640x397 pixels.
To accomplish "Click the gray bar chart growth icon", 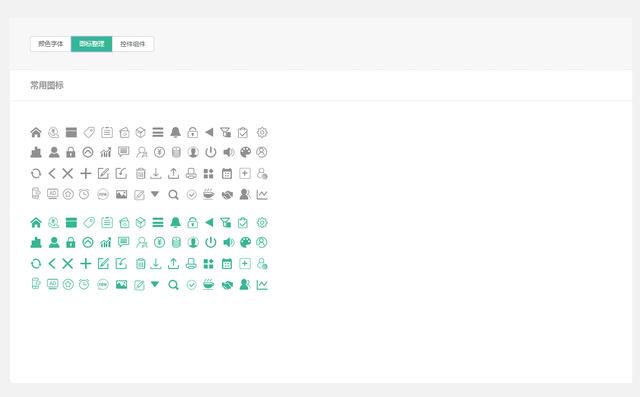I will point(106,152).
